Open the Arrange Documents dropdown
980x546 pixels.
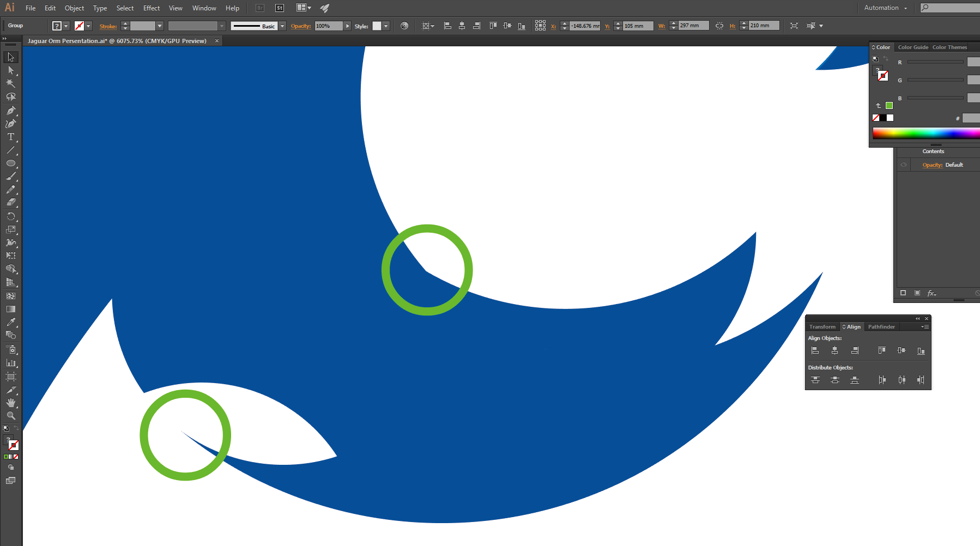(304, 8)
